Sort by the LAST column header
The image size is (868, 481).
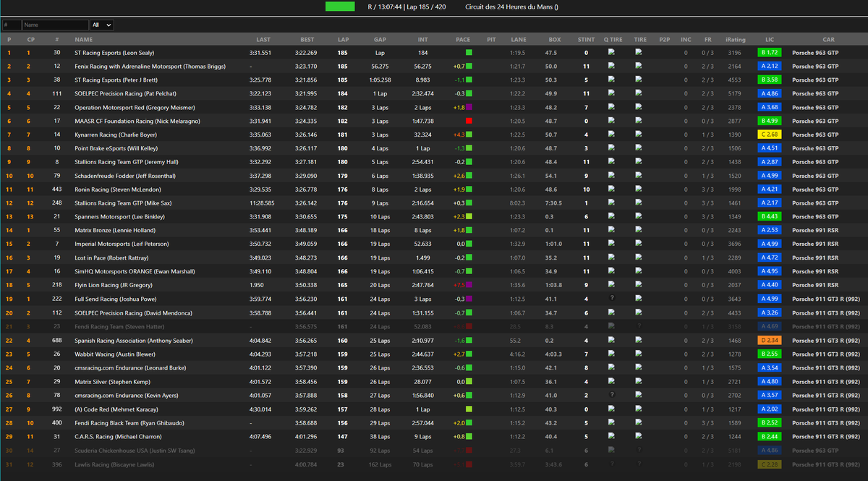(264, 39)
